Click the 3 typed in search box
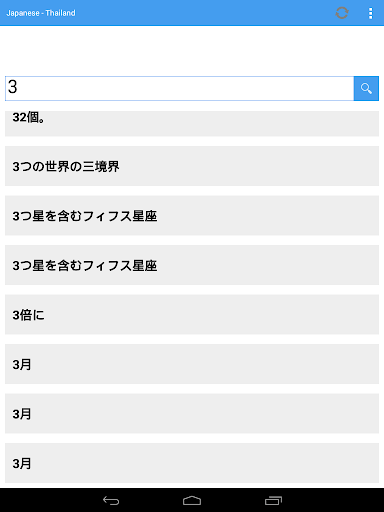 click(x=13, y=87)
